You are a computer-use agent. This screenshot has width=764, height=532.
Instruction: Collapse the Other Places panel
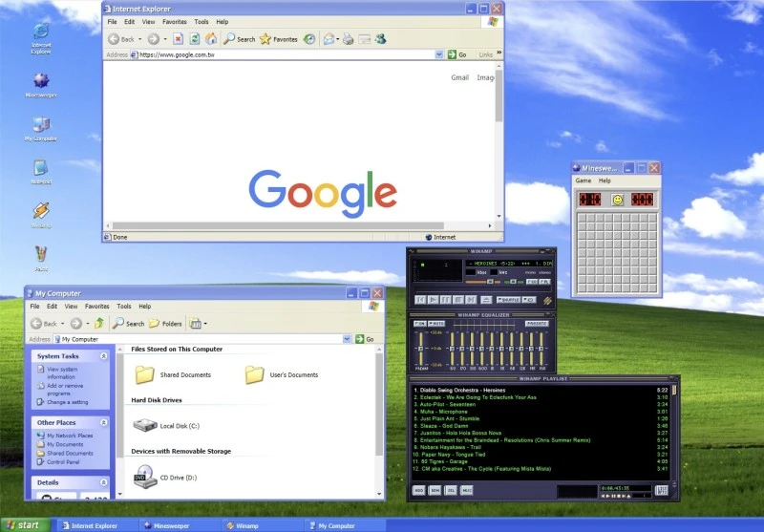tap(104, 422)
